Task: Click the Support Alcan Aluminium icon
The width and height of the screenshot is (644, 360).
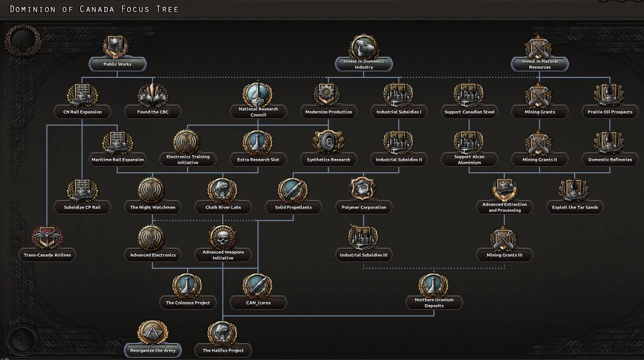Action: pyautogui.click(x=469, y=142)
